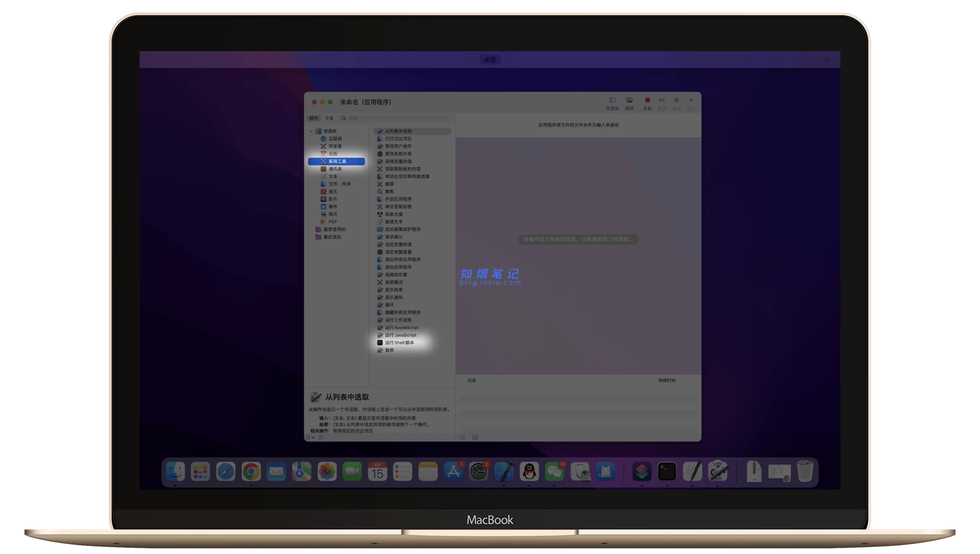980x554 pixels.
Task: Switch log area to variables view
Action: pyautogui.click(x=475, y=437)
